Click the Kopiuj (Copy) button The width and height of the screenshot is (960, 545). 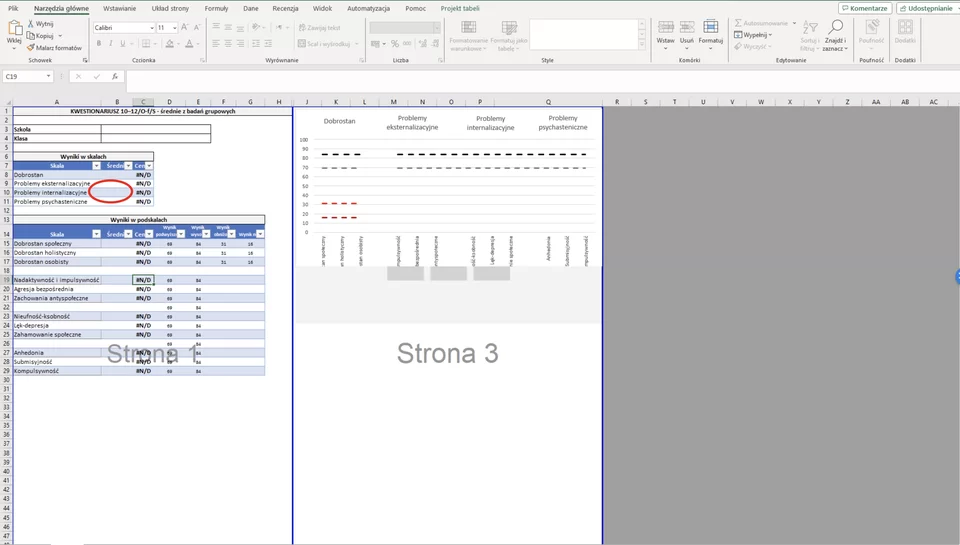point(40,36)
